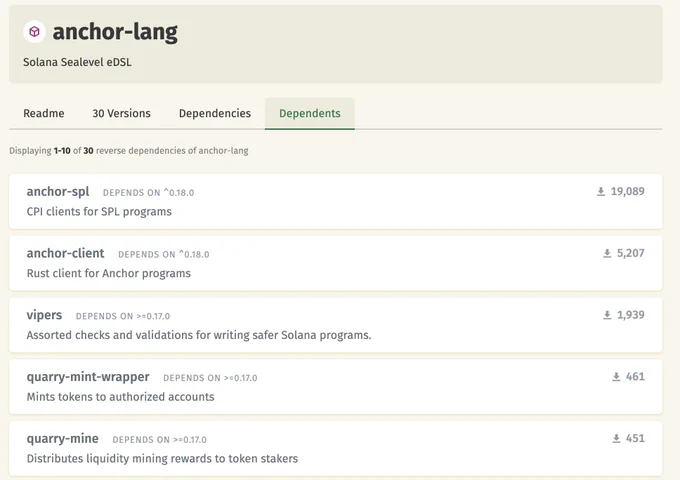
Task: Click 'DEPENDS ON >=0.17.0' next to vipers
Action: coord(123,316)
